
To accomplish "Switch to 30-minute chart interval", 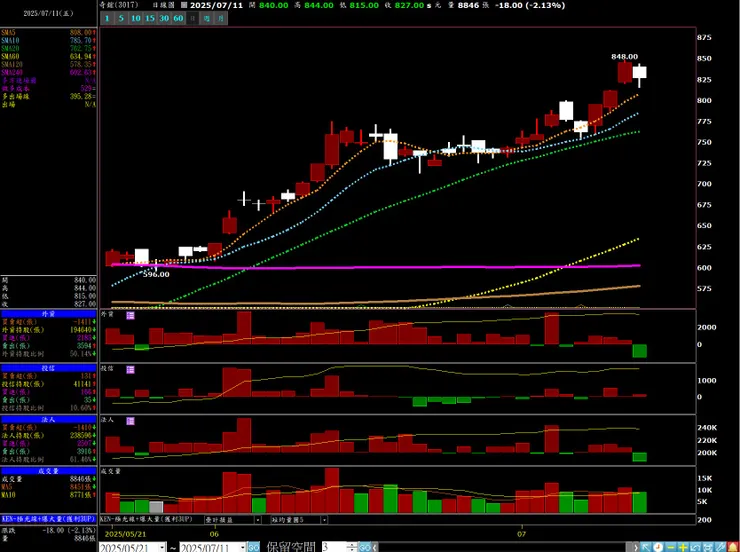I will [164, 18].
